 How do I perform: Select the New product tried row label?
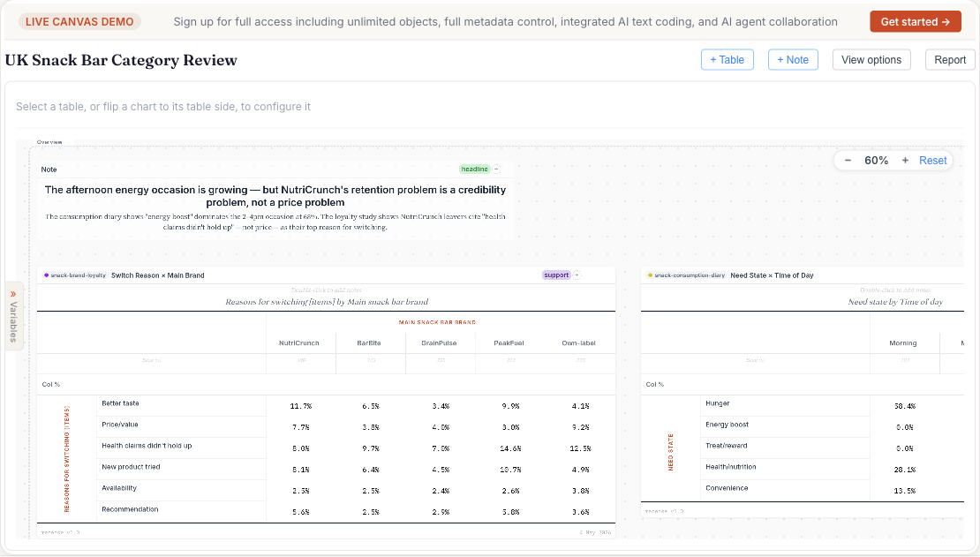(x=132, y=467)
